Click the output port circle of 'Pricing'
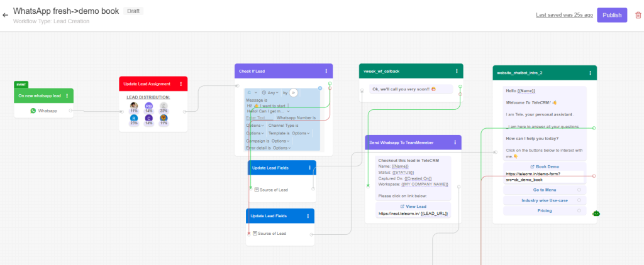Screen dimensions: 644x265 click(x=579, y=210)
